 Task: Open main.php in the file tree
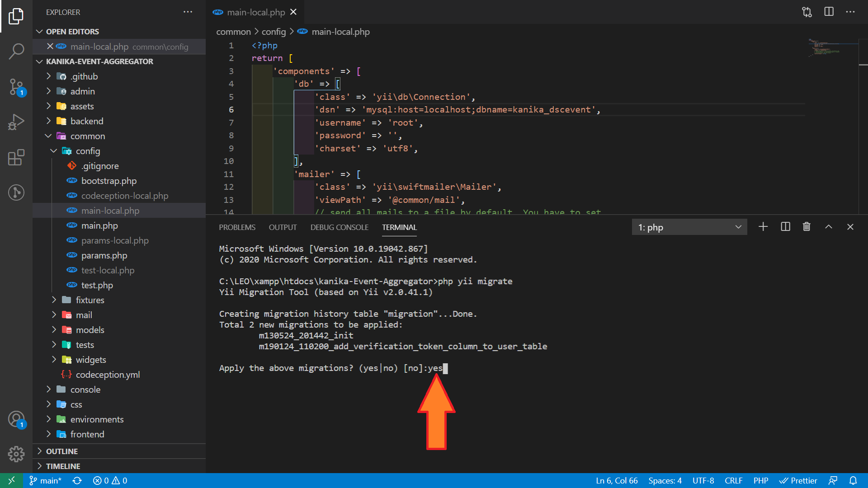[x=120, y=225]
